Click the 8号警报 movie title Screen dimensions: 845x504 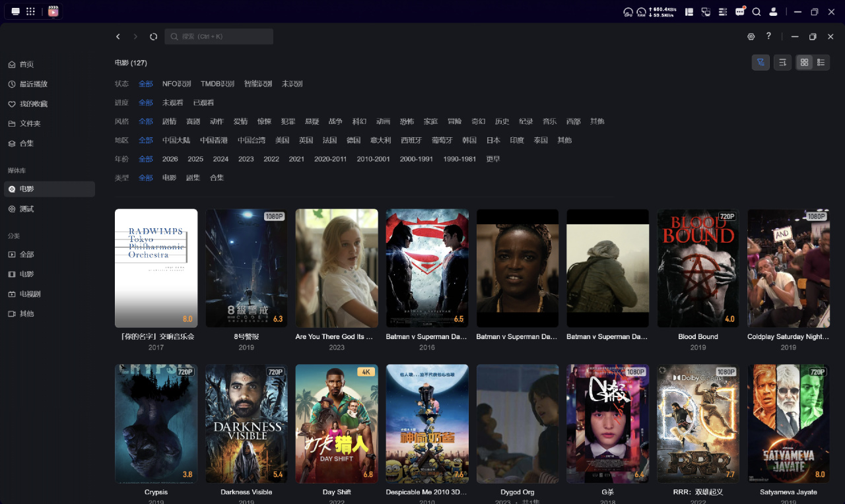[246, 336]
